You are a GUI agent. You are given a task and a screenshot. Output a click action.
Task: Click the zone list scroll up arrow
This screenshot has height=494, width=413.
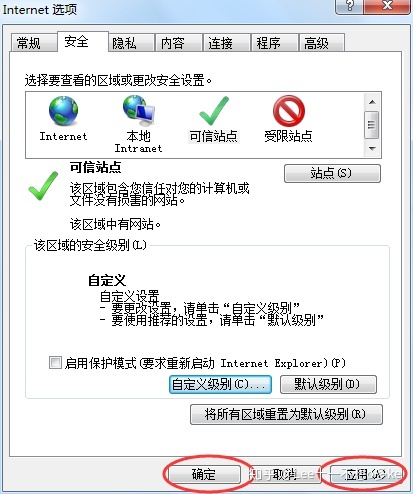[x=372, y=102]
